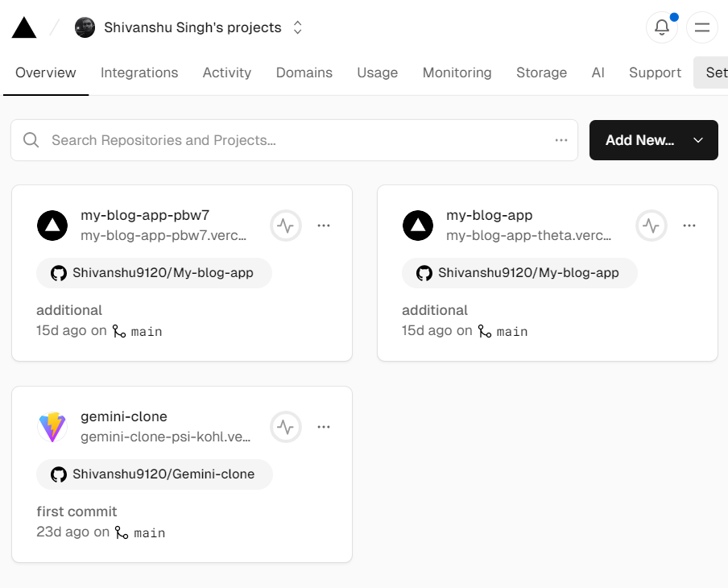Open the gemini-clone project title

tap(124, 416)
